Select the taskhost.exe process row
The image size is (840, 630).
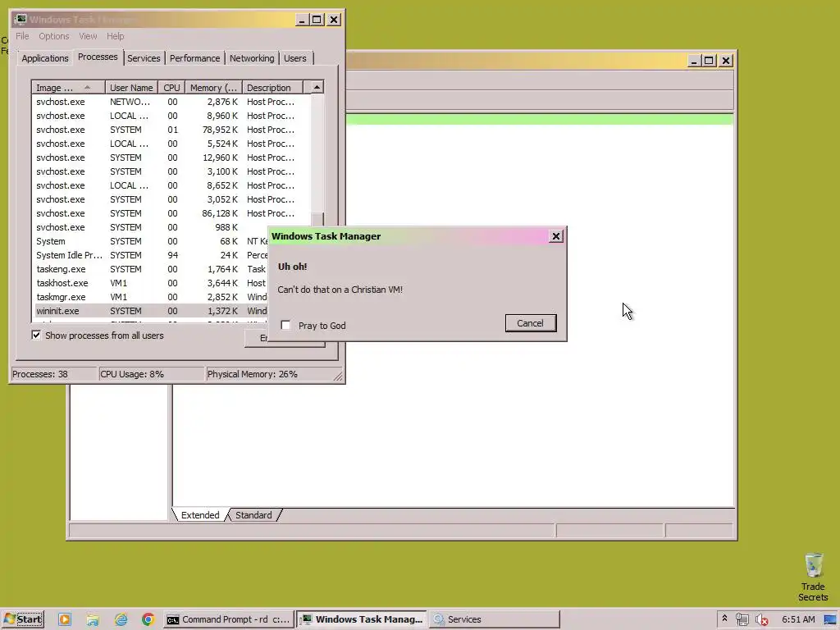pyautogui.click(x=151, y=283)
